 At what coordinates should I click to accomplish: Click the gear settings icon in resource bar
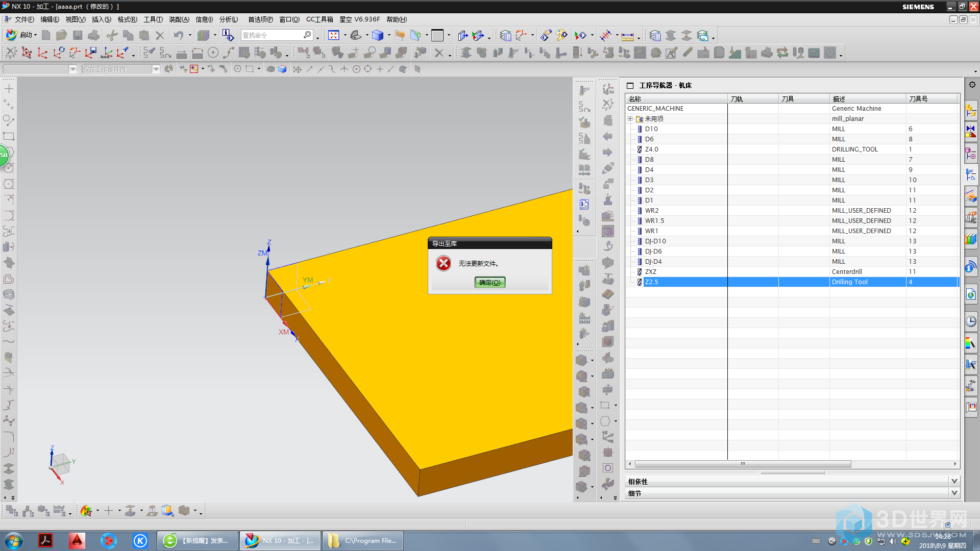[x=972, y=85]
